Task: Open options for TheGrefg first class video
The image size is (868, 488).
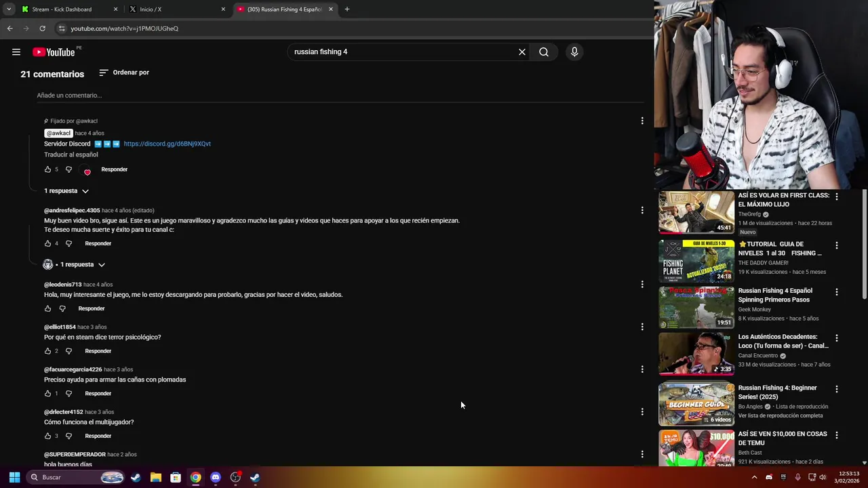Action: pyautogui.click(x=836, y=197)
